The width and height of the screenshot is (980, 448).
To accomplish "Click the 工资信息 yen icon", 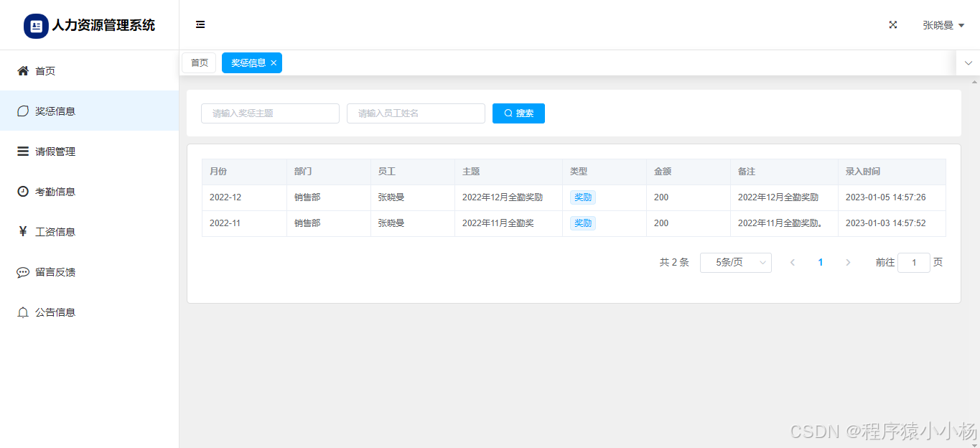I will click(23, 231).
